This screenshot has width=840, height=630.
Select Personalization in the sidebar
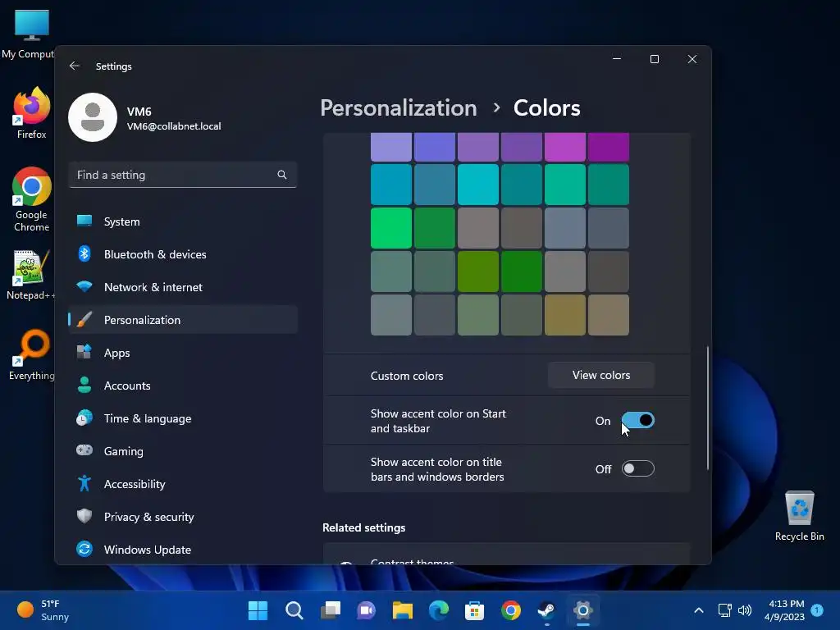click(183, 320)
